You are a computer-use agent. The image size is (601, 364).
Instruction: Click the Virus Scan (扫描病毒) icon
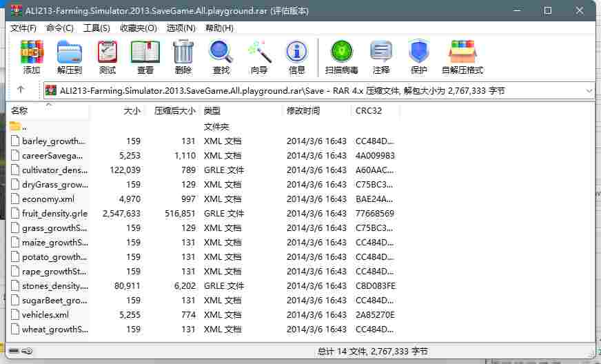tap(342, 52)
